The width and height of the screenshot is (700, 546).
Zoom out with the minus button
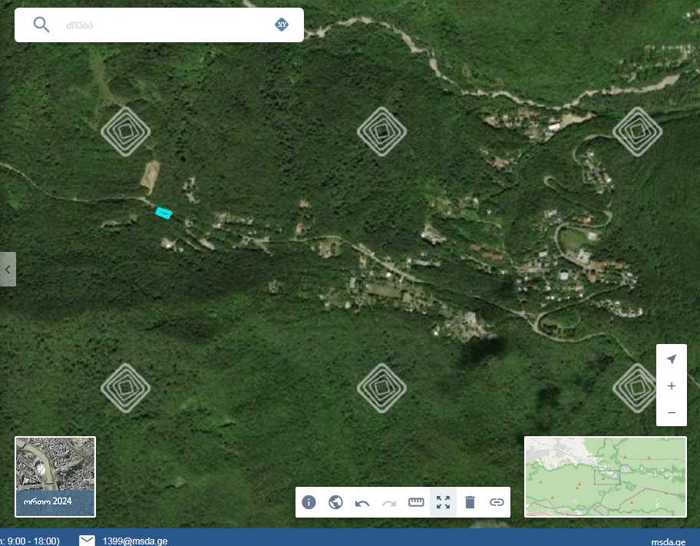click(671, 412)
